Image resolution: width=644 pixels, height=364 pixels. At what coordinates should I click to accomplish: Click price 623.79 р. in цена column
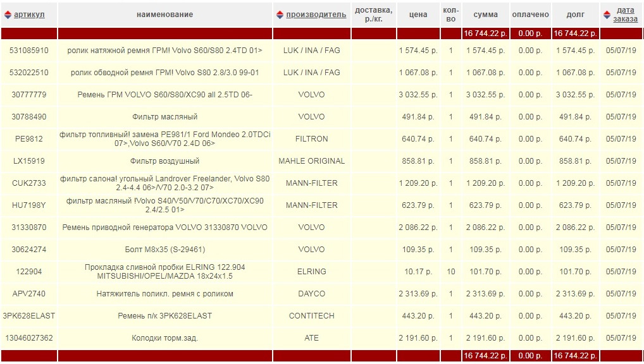[x=418, y=205]
